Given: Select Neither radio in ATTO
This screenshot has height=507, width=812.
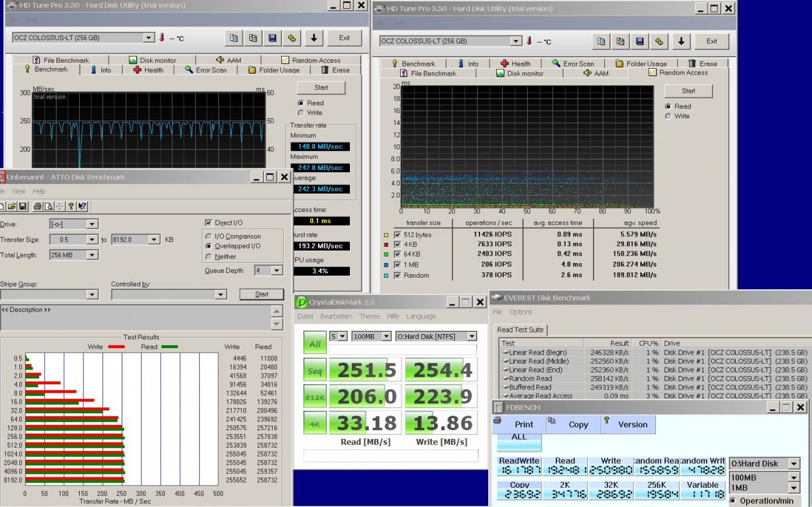Looking at the screenshot, I should (209, 256).
